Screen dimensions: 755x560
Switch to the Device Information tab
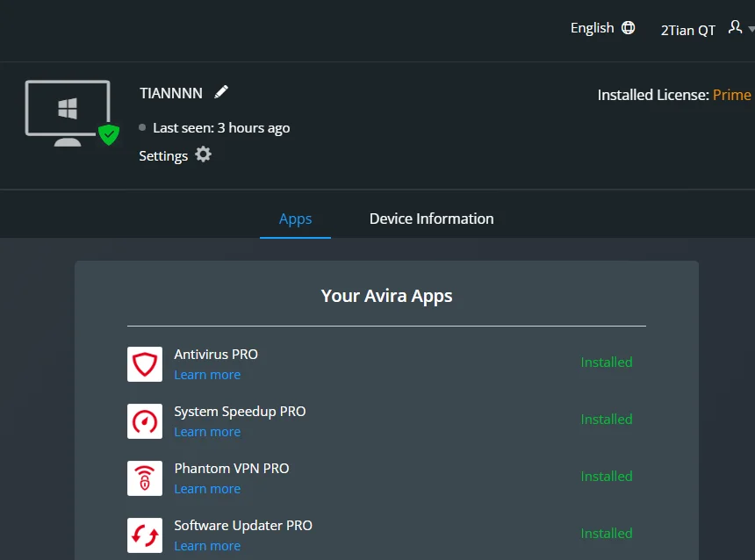(431, 219)
